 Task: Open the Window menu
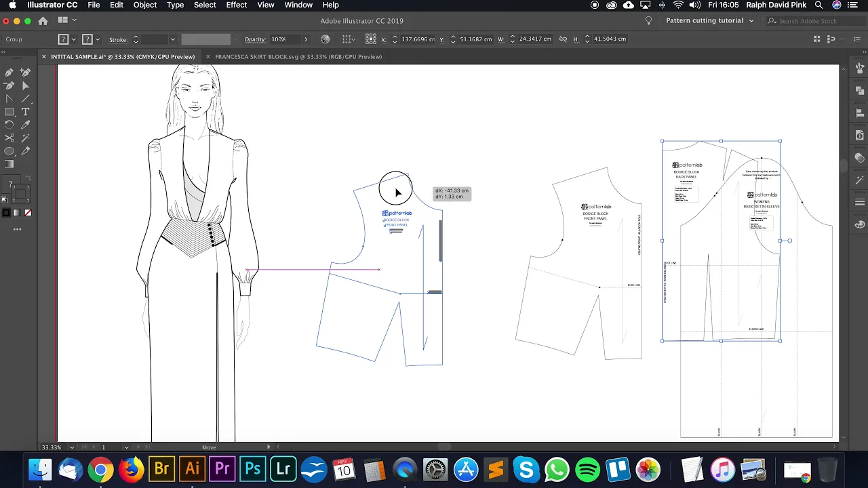(298, 5)
